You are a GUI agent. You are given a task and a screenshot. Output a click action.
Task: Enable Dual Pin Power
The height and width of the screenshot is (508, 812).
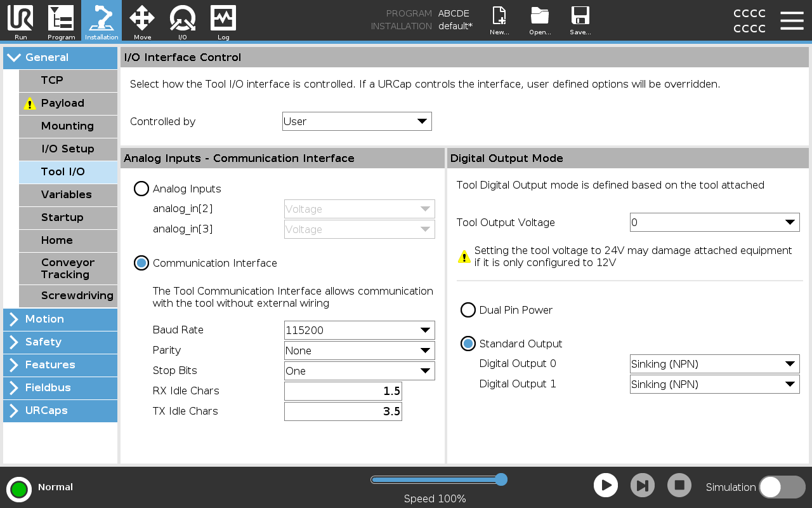(468, 310)
